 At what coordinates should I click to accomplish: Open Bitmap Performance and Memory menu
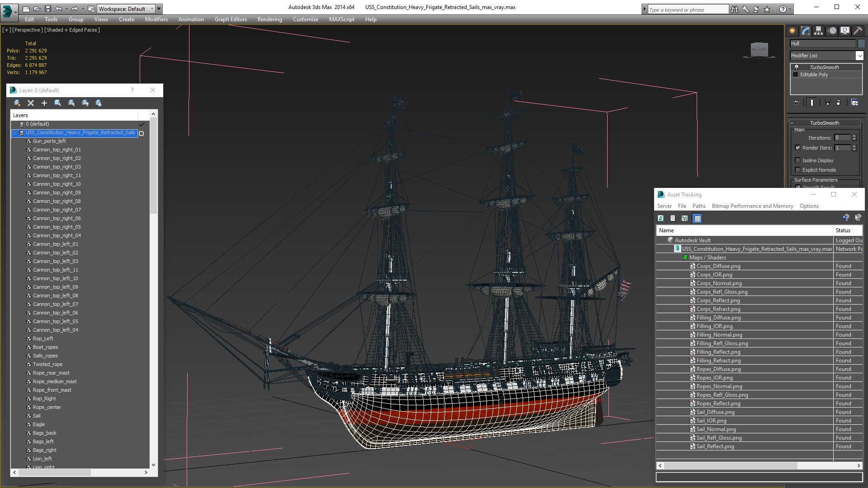[x=752, y=206]
